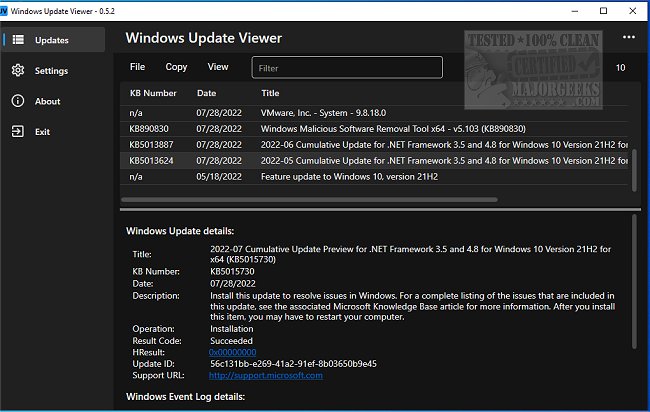Select the KB890830 row
Screen dimensions: 650x412
pos(374,129)
